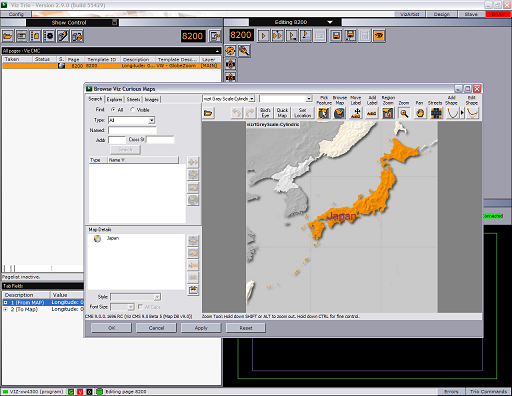The image size is (512, 396).
Task: Open the Trio Commands status button
Action: pyautogui.click(x=488, y=391)
